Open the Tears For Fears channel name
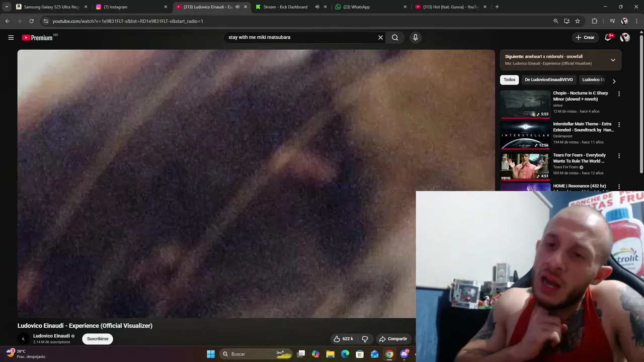 (x=566, y=167)
